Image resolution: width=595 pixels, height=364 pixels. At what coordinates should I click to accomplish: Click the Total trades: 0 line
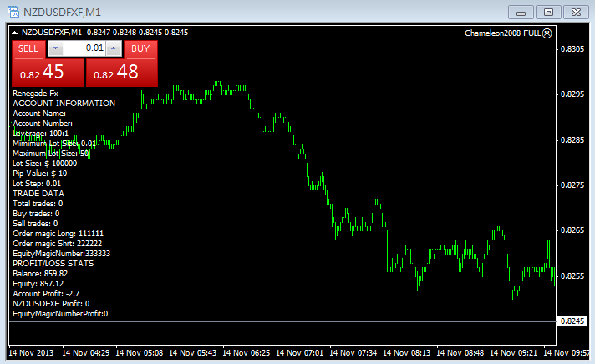point(38,204)
